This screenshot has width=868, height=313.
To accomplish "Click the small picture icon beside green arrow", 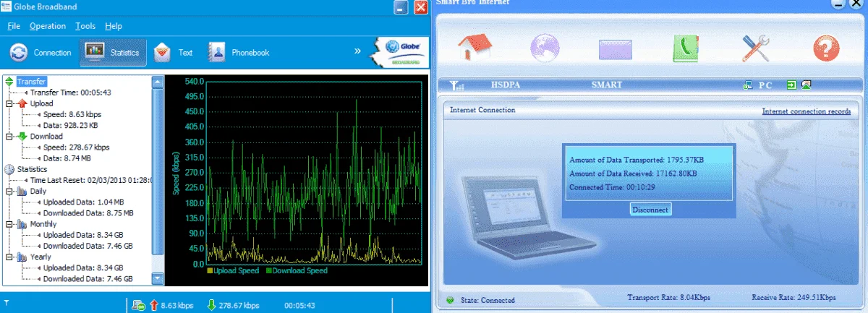I will pyautogui.click(x=806, y=85).
